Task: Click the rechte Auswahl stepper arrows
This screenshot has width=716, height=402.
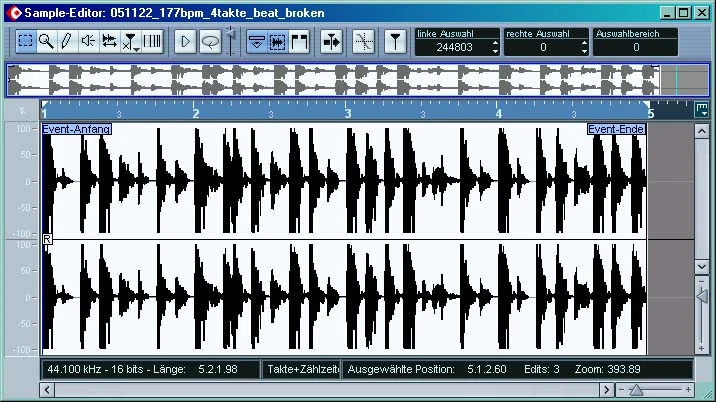Action: pyautogui.click(x=584, y=47)
